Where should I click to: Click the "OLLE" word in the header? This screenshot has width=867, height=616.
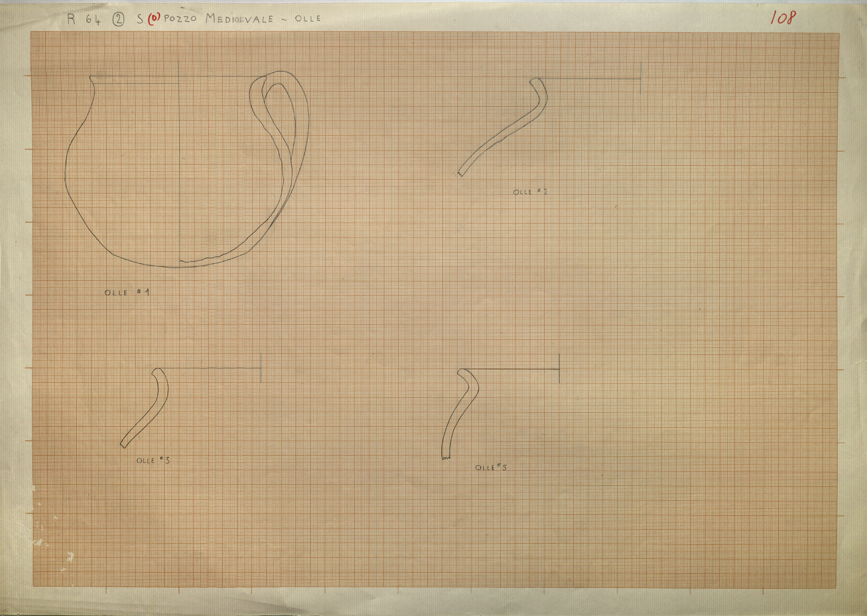pos(307,19)
